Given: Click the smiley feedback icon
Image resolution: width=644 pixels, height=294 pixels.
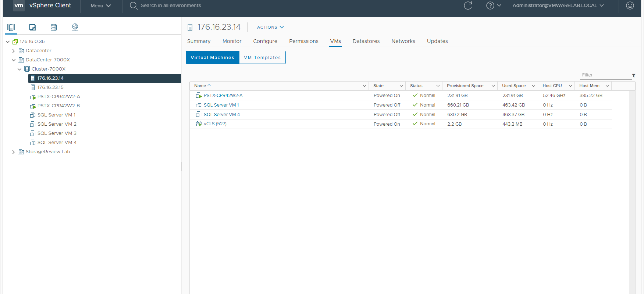Looking at the screenshot, I should coord(630,6).
